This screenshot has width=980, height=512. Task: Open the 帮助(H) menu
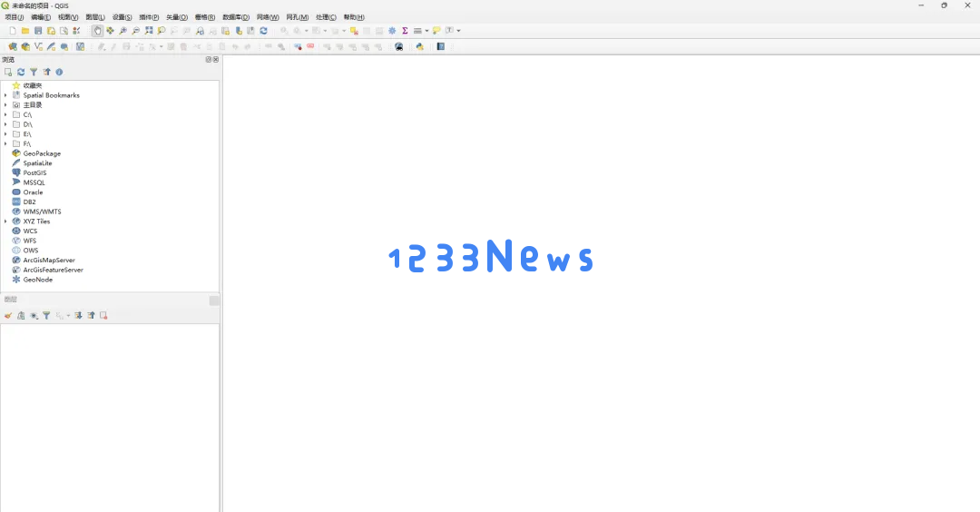tap(354, 17)
